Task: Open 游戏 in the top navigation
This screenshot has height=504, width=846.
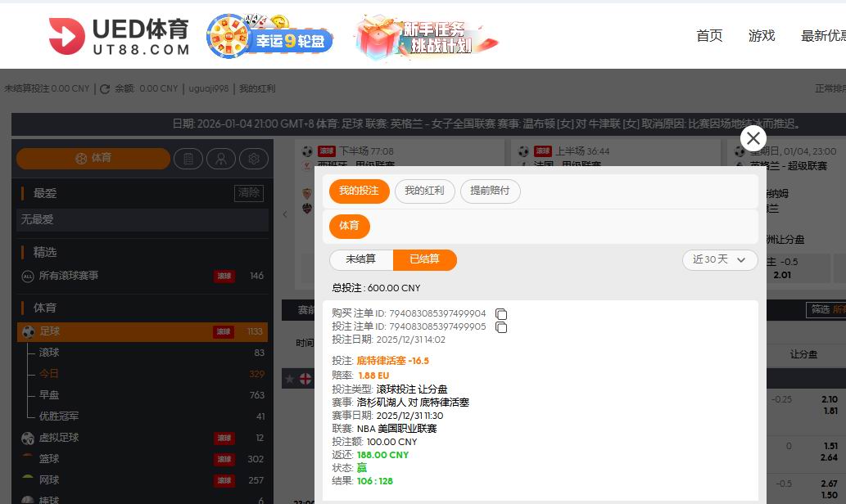Action: [761, 36]
